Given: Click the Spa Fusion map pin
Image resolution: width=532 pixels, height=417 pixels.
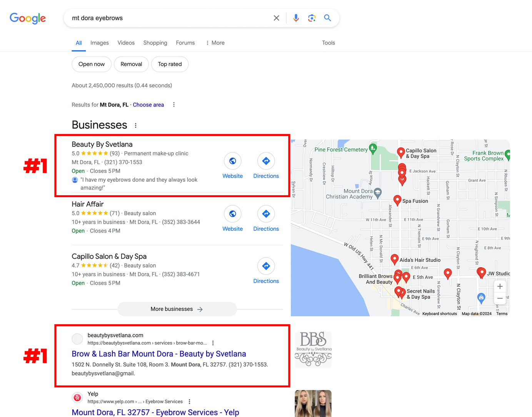Looking at the screenshot, I should pyautogui.click(x=397, y=200).
